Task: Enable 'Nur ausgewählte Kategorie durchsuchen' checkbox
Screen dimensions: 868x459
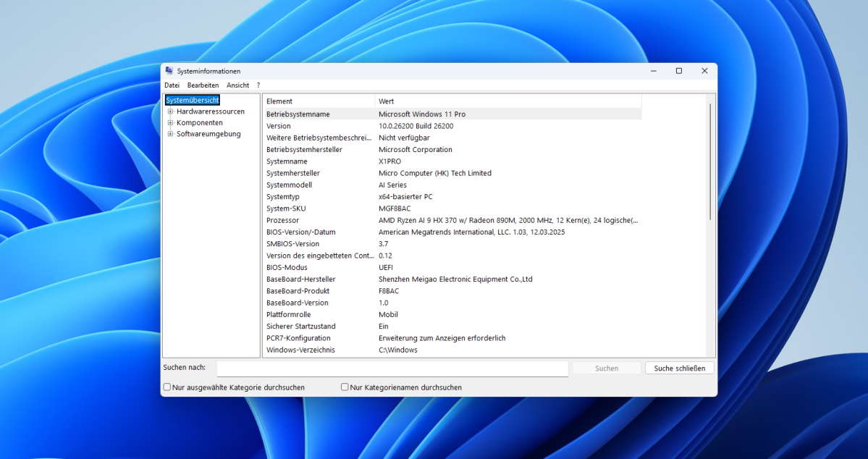Action: (x=167, y=387)
